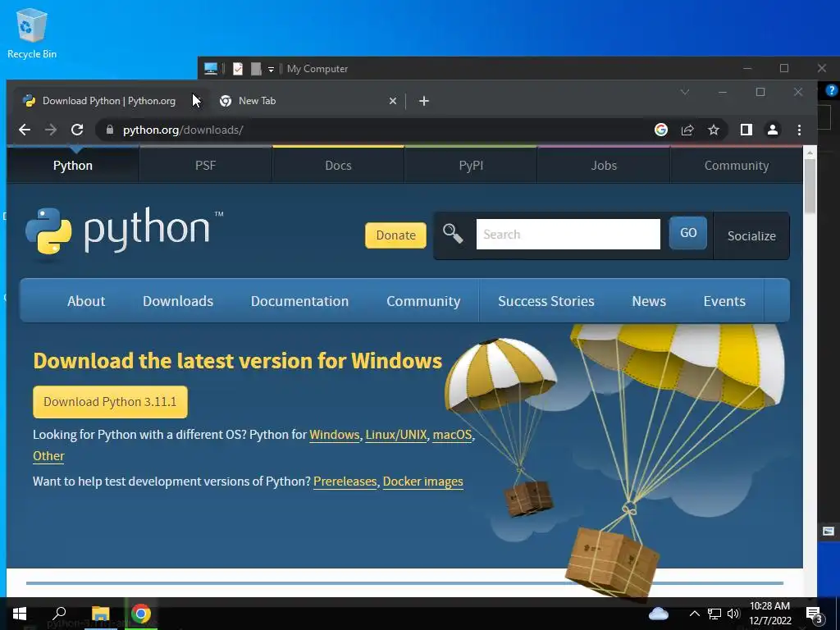Click the forward navigation arrow

(x=51, y=130)
